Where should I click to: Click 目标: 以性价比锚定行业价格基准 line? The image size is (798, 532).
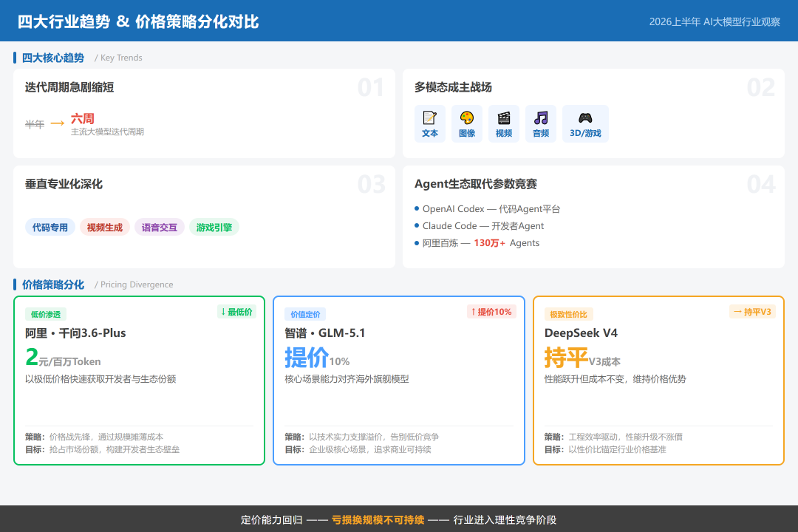605,449
